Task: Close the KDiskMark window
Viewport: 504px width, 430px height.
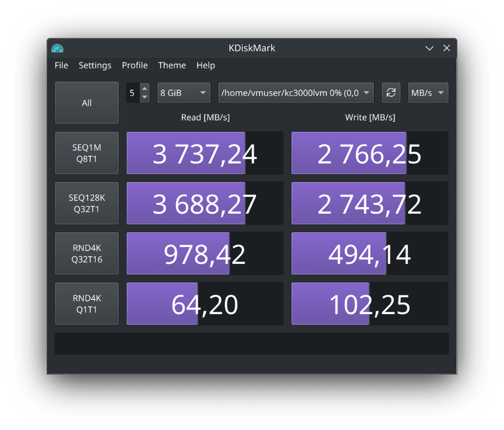Action: (447, 48)
